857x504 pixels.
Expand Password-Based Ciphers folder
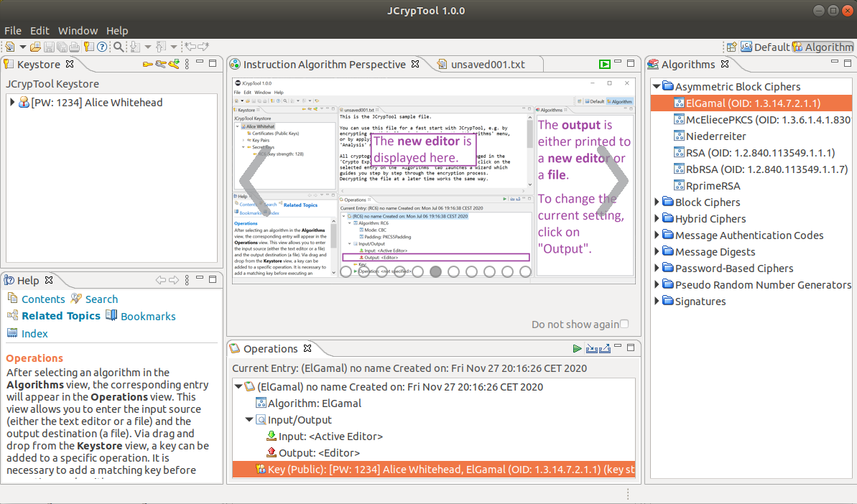657,268
